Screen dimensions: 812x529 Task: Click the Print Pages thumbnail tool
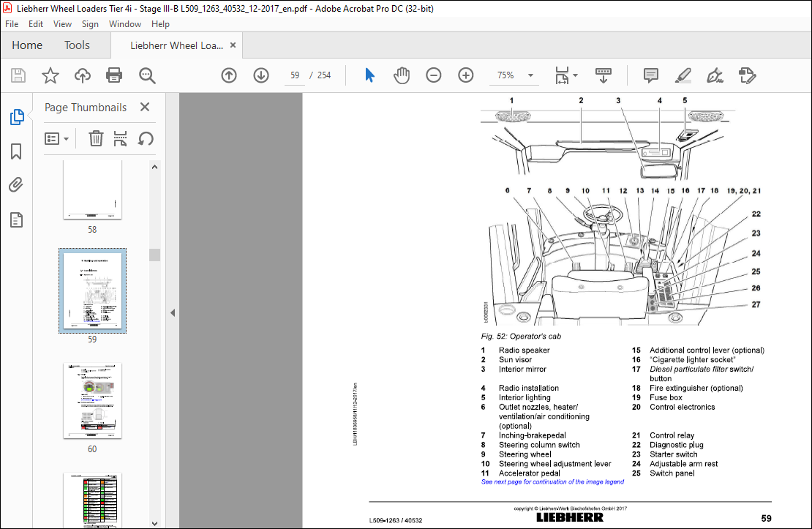(x=120, y=138)
